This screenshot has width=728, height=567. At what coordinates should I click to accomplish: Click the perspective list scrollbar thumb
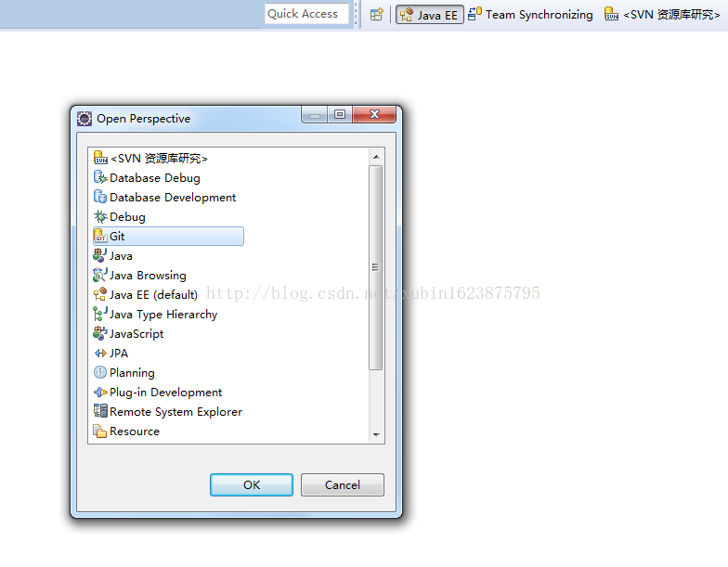pos(375,267)
